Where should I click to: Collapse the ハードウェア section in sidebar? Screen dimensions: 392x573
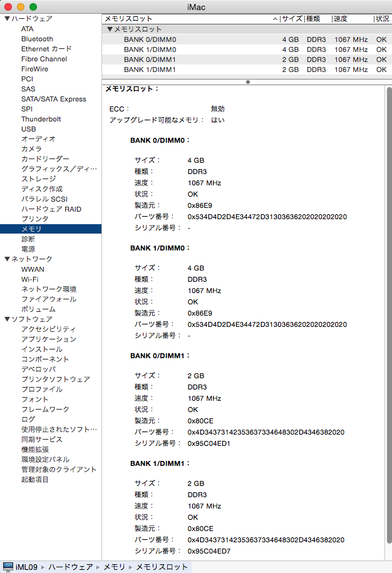point(7,19)
